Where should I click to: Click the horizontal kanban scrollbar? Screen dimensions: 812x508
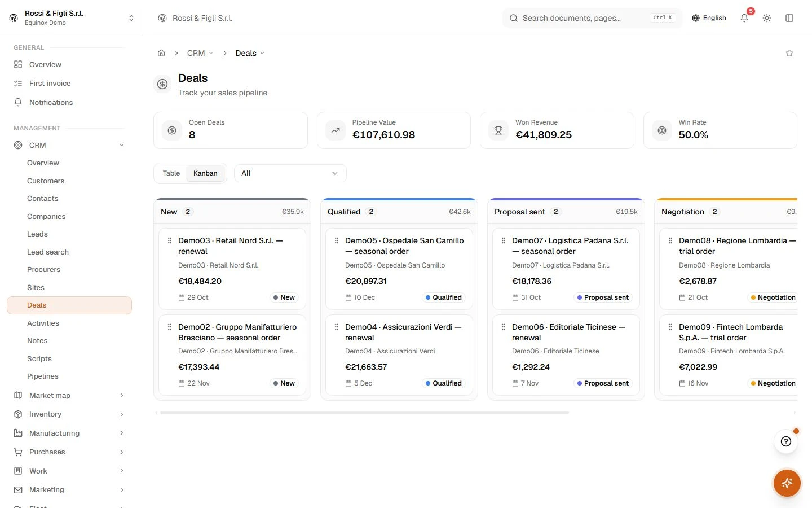click(x=364, y=413)
